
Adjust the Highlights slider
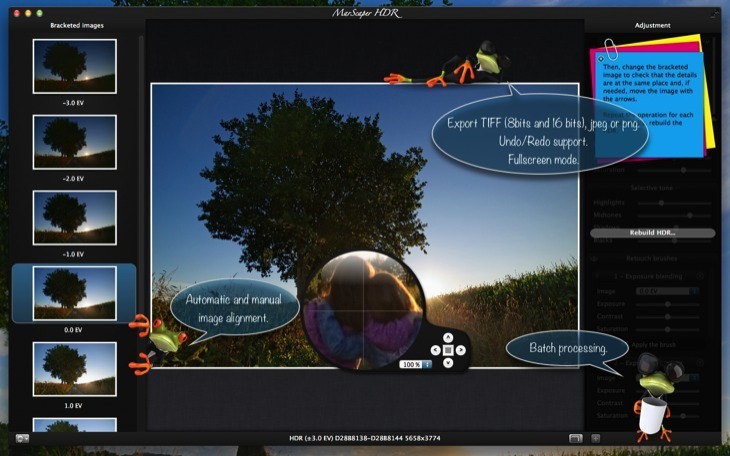674,203
